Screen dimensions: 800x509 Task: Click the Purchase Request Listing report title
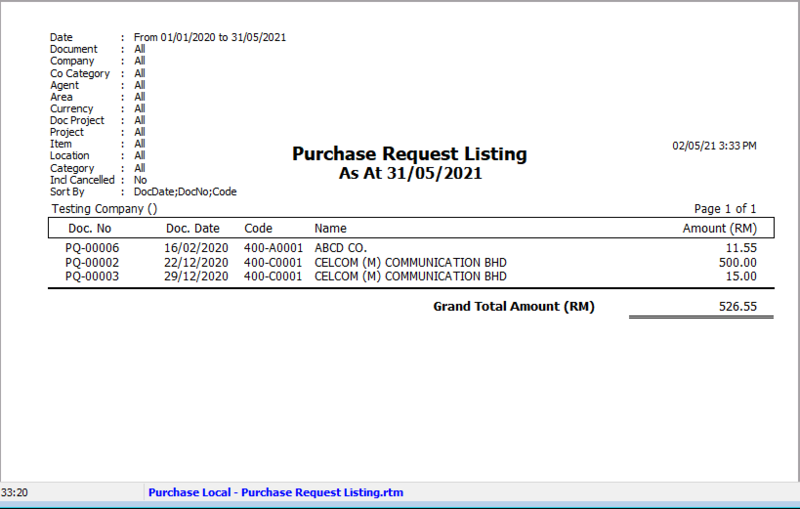pyautogui.click(x=409, y=154)
